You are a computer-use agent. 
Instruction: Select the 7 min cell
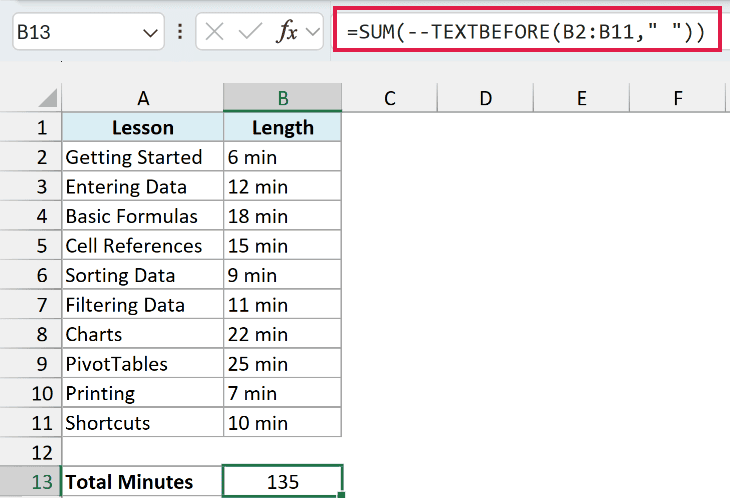point(283,393)
